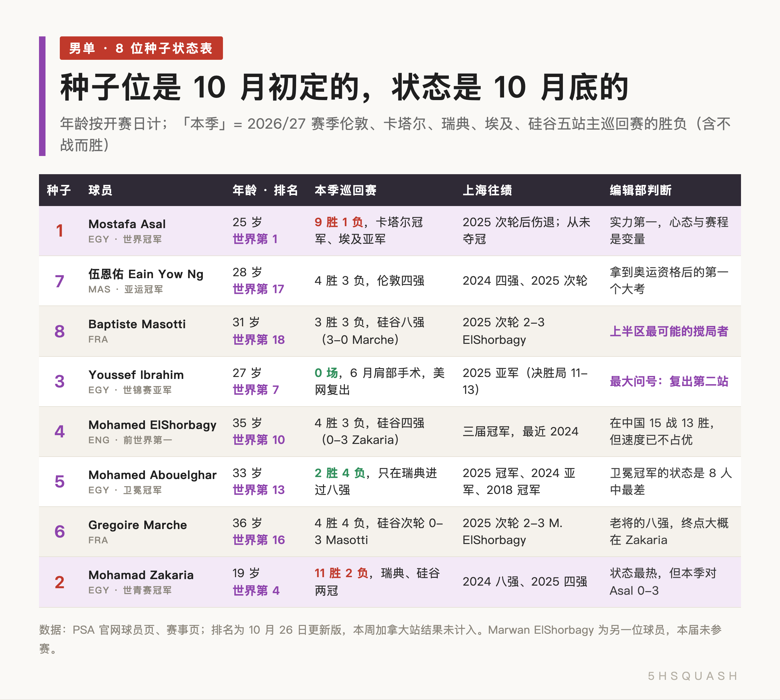Screen dimensions: 780x700
Task: Click ranking 世界第 4
Action: point(256,590)
